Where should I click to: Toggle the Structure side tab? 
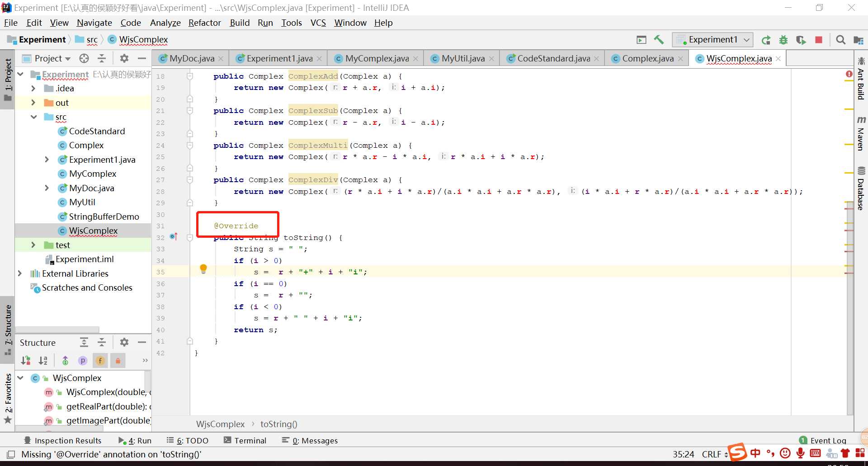point(8,329)
